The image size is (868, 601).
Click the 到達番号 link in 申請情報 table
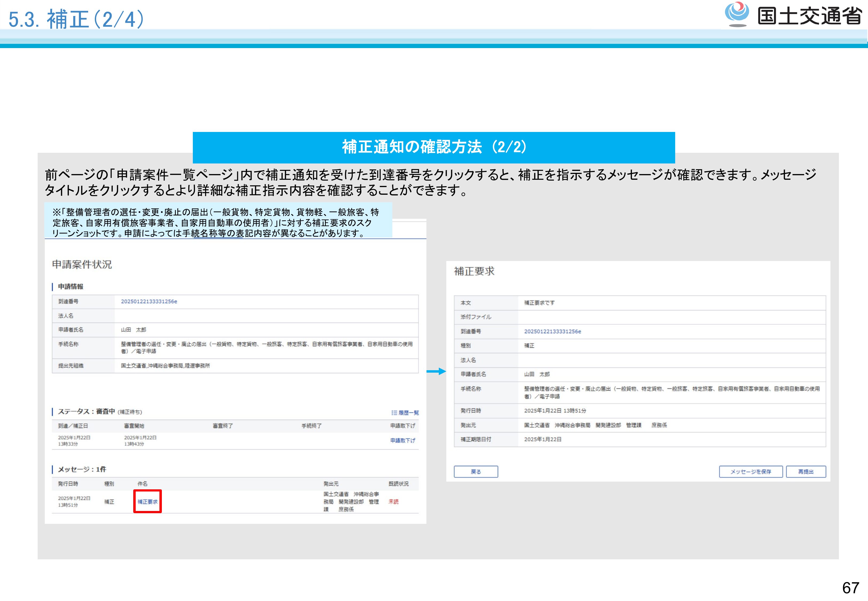pyautogui.click(x=149, y=301)
